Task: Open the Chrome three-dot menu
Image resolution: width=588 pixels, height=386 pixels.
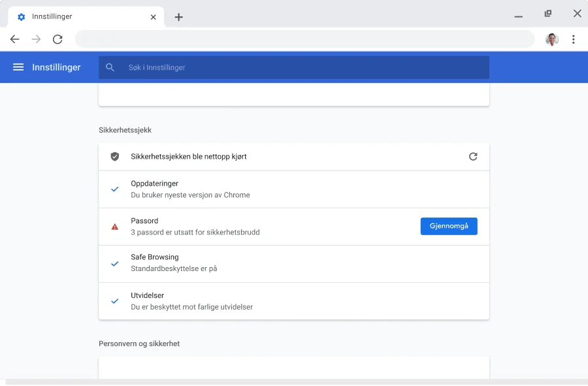Action: pos(573,39)
